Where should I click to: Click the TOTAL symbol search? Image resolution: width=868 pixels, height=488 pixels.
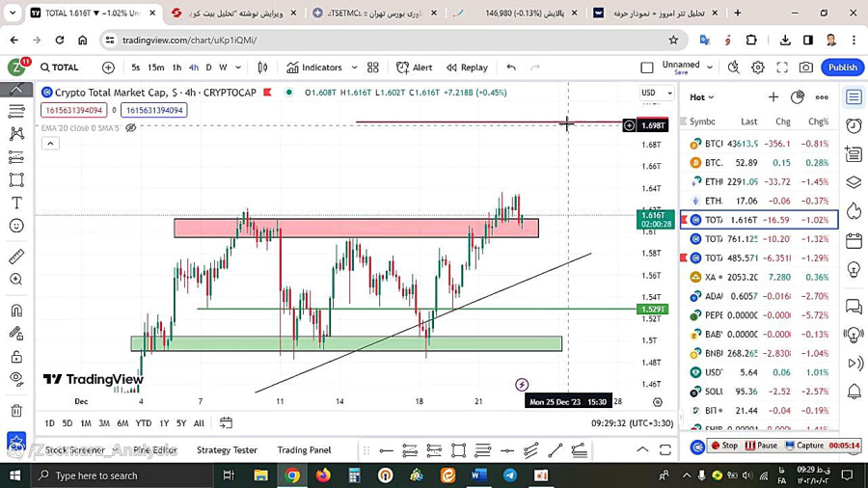point(60,68)
